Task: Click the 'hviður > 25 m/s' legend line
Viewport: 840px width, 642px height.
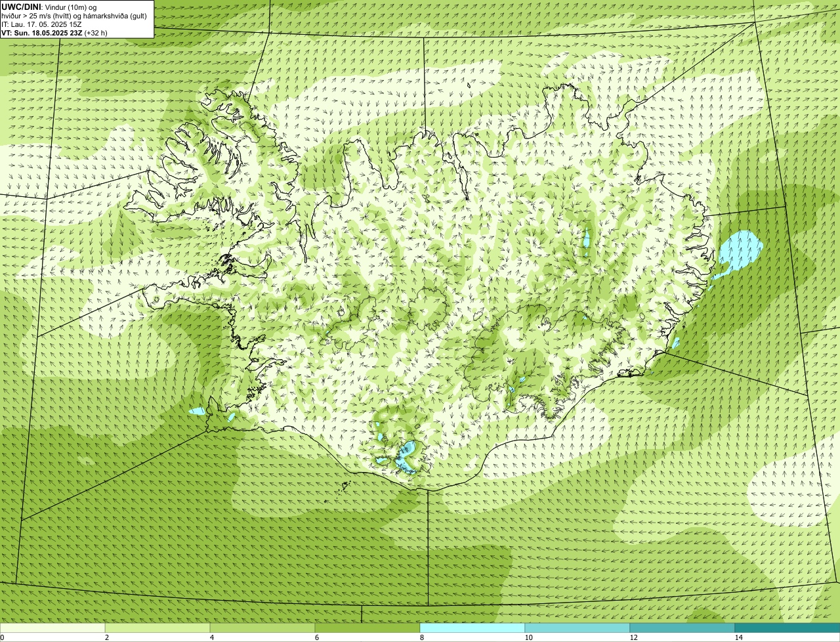Action: pyautogui.click(x=74, y=15)
